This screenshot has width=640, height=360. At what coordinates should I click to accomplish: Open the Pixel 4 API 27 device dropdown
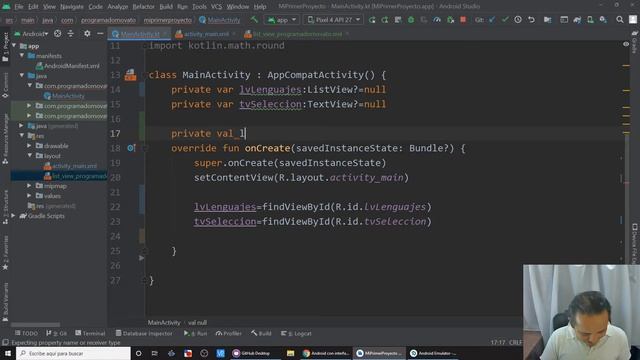(333, 20)
